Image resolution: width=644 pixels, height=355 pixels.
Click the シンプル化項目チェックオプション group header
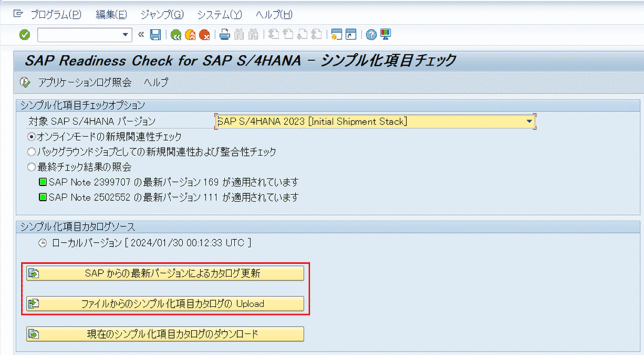(x=82, y=105)
